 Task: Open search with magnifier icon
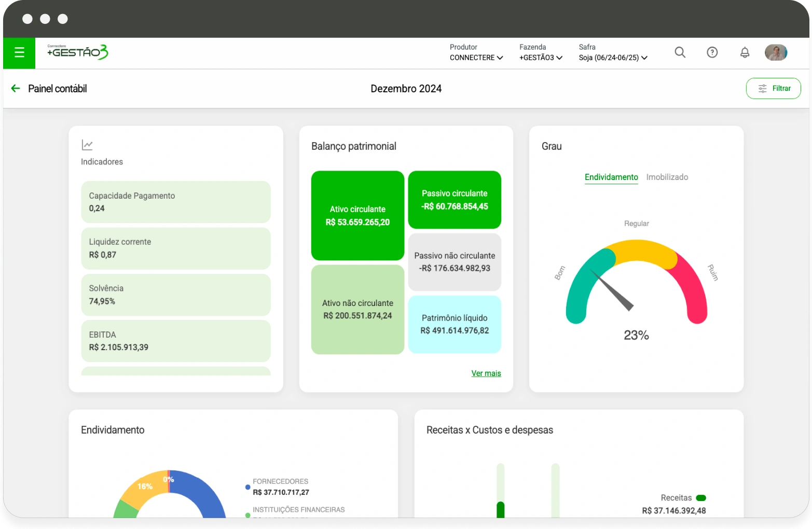click(x=680, y=52)
